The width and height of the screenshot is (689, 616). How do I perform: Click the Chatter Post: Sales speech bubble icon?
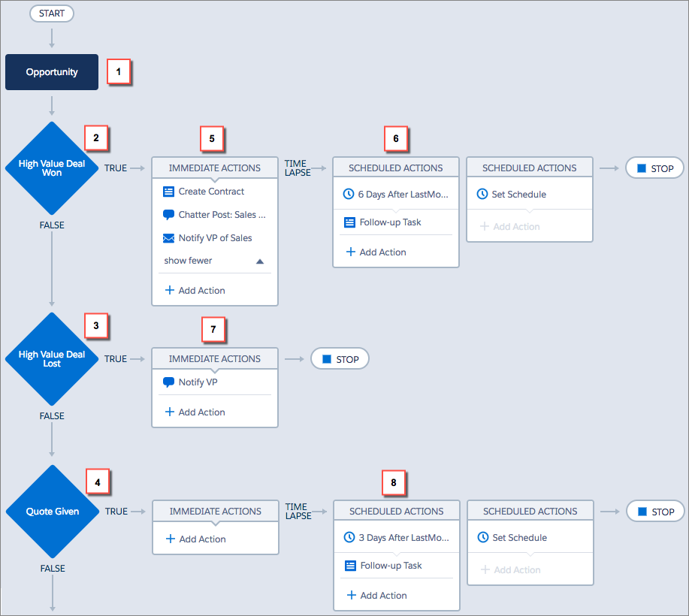[168, 215]
